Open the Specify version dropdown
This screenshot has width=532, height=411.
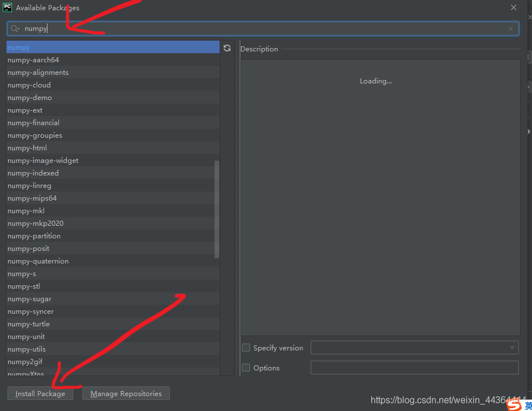(414, 348)
